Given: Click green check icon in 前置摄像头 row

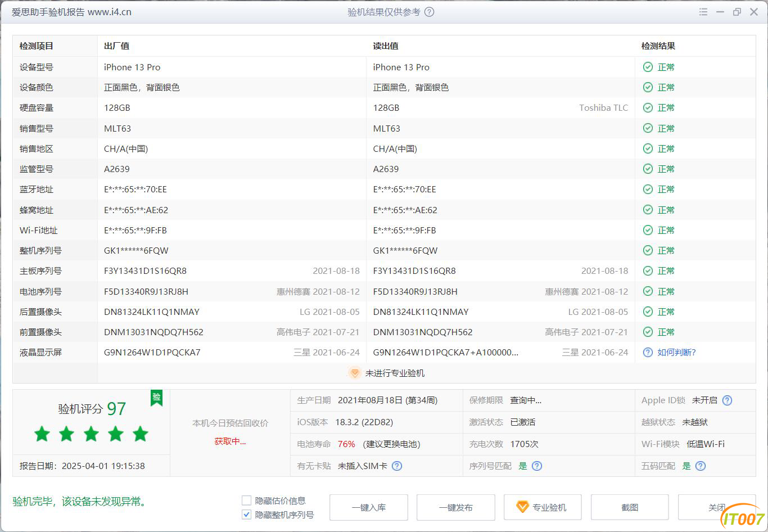Looking at the screenshot, I should (x=648, y=332).
